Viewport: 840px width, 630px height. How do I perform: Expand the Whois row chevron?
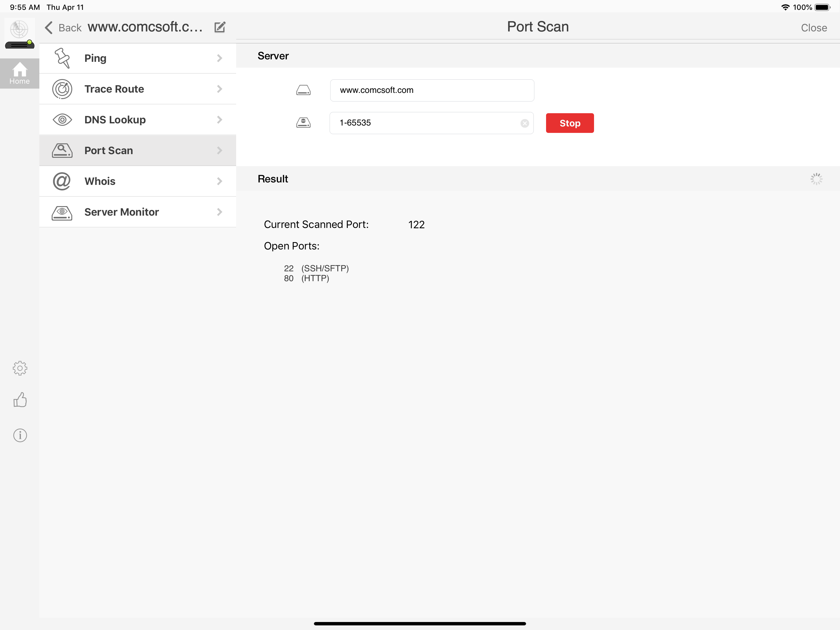point(220,181)
